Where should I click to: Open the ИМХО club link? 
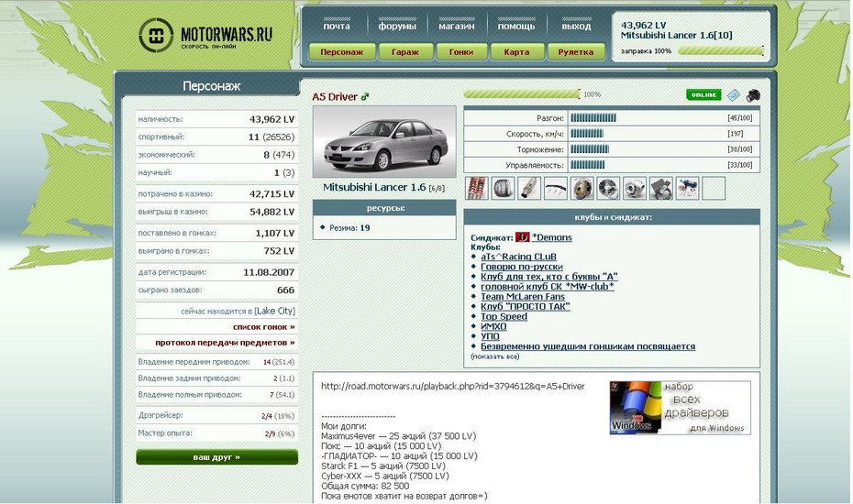tap(493, 326)
